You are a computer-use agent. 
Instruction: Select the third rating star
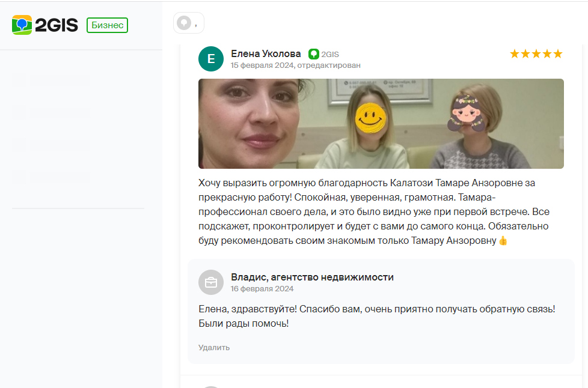tap(536, 54)
